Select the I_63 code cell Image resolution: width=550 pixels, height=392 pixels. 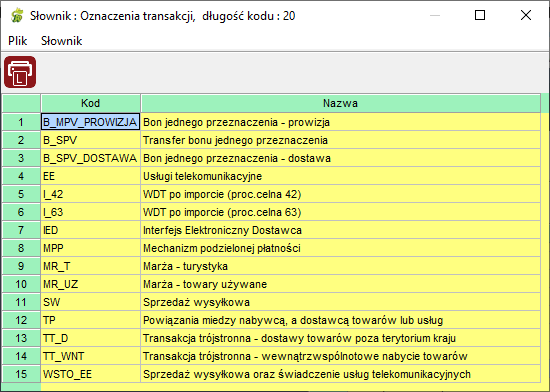90,212
